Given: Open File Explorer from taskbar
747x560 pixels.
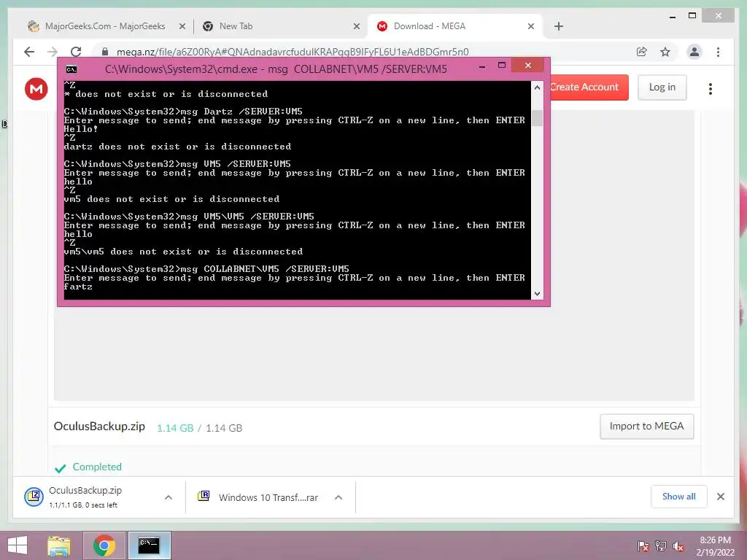Looking at the screenshot, I should tap(58, 545).
